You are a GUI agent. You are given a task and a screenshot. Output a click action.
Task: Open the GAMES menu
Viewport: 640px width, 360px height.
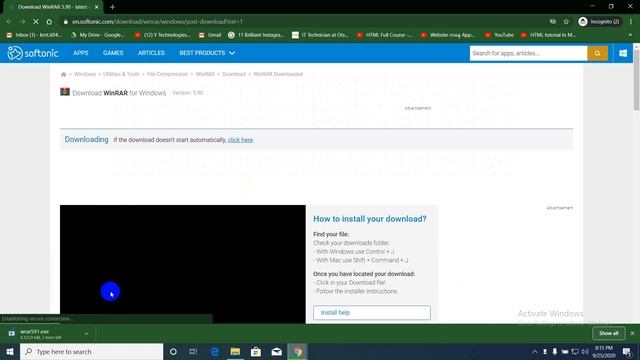click(x=113, y=53)
